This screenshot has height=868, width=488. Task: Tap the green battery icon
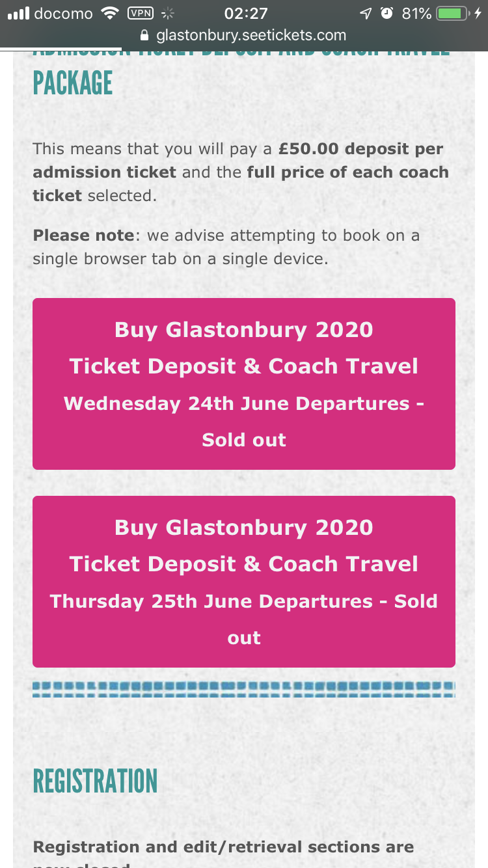click(x=453, y=13)
